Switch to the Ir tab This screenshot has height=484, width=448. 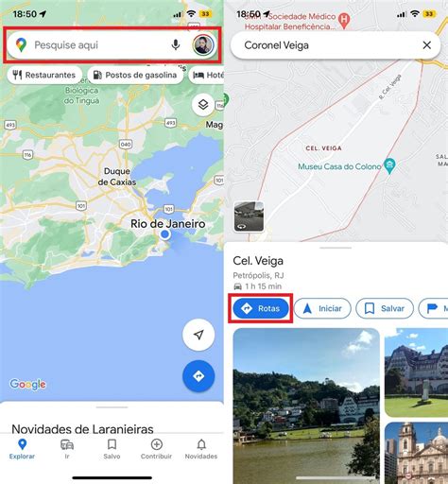coord(67,449)
